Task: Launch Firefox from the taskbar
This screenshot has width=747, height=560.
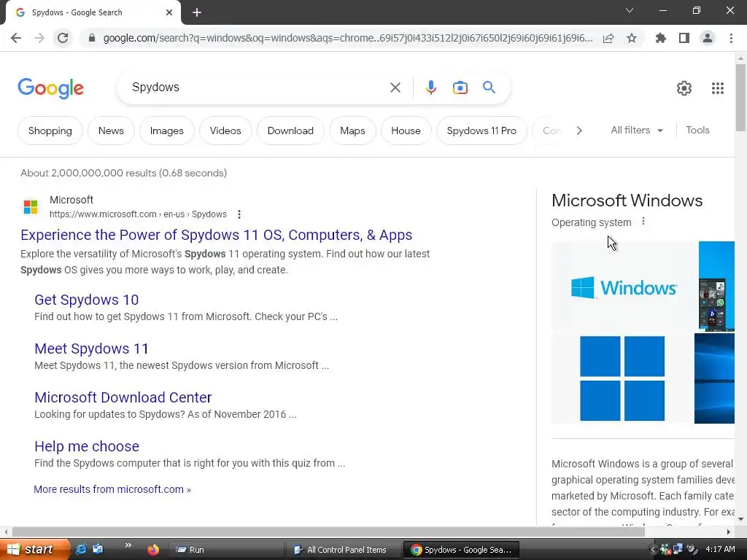Action: click(x=153, y=550)
